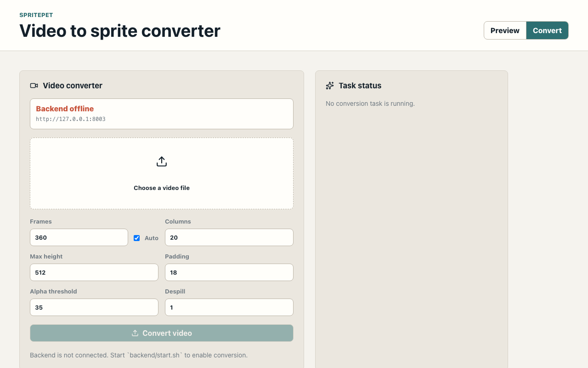This screenshot has height=368, width=588.
Task: Click the upload icon on Convert video button
Action: click(135, 333)
